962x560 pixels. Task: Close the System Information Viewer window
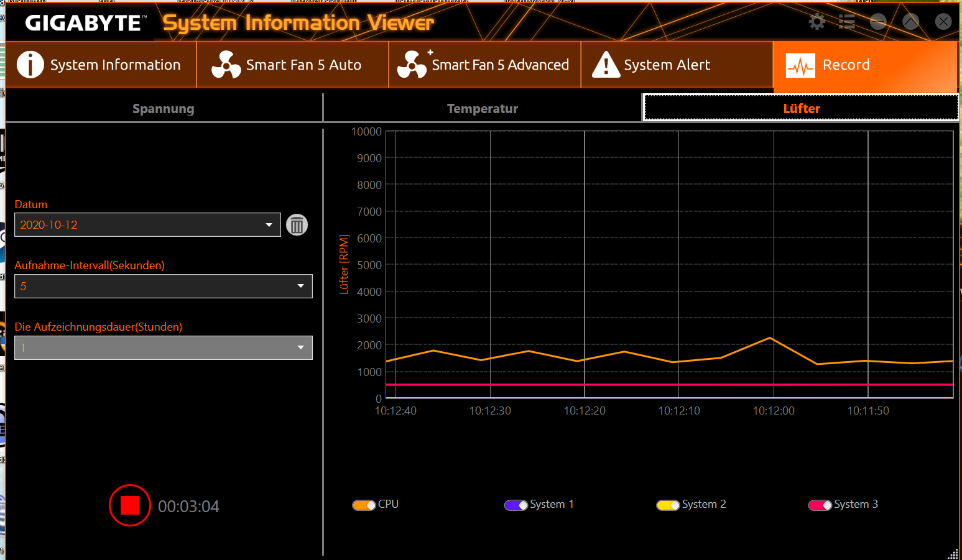pos(943,22)
